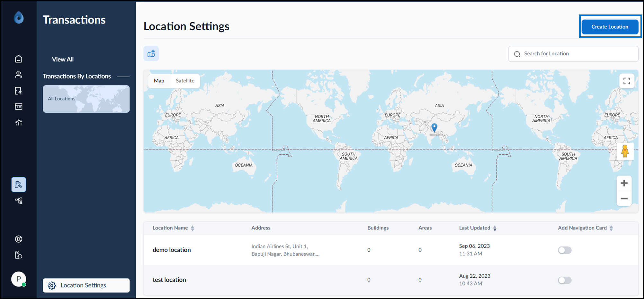The height and width of the screenshot is (299, 644).
Task: Toggle the map view icon button
Action: [x=151, y=54]
